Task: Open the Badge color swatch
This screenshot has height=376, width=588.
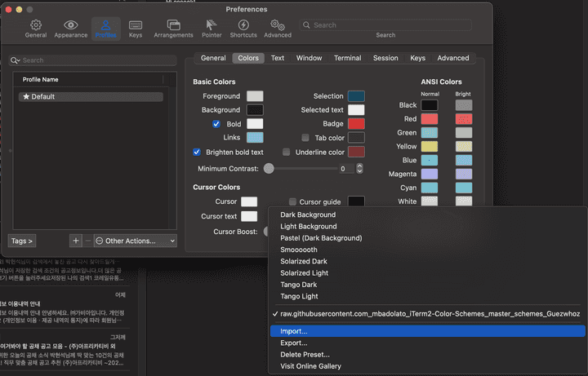Action: pos(356,124)
